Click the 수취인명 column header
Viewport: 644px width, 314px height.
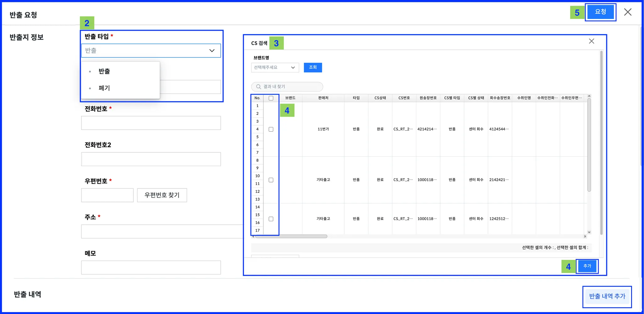[x=524, y=98]
